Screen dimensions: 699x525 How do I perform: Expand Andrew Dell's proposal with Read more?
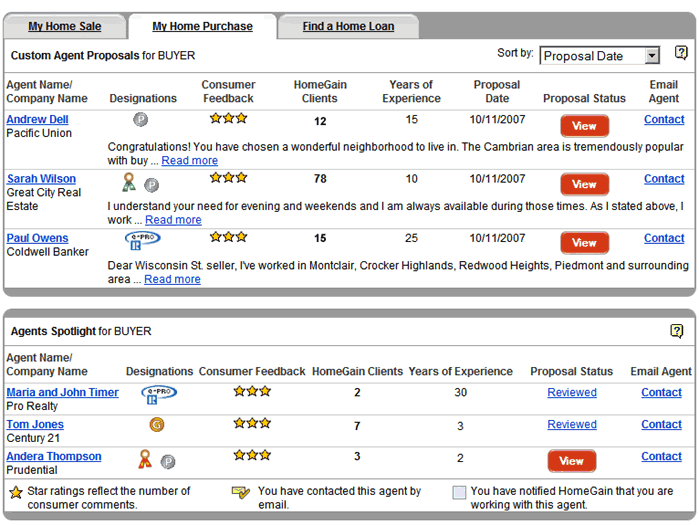[189, 161]
